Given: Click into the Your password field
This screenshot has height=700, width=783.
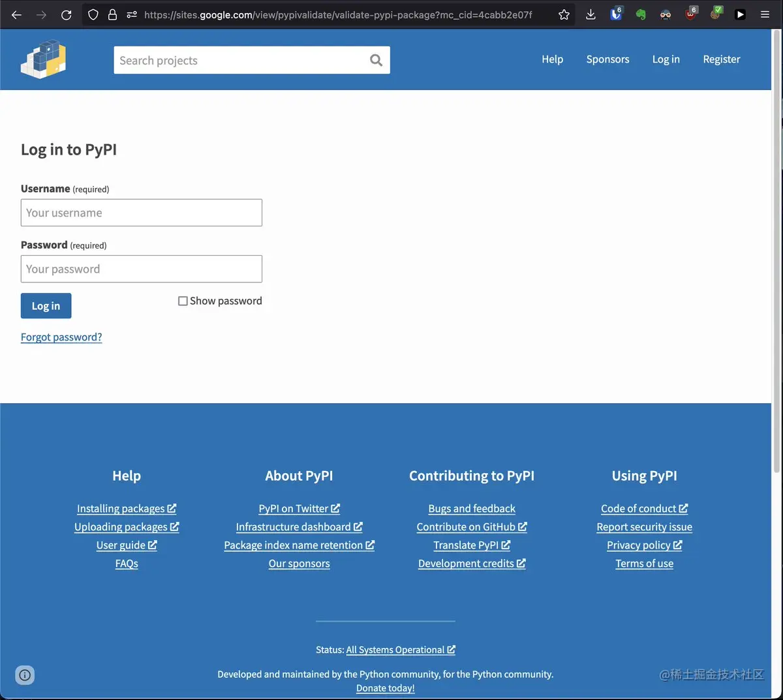Looking at the screenshot, I should (x=142, y=269).
